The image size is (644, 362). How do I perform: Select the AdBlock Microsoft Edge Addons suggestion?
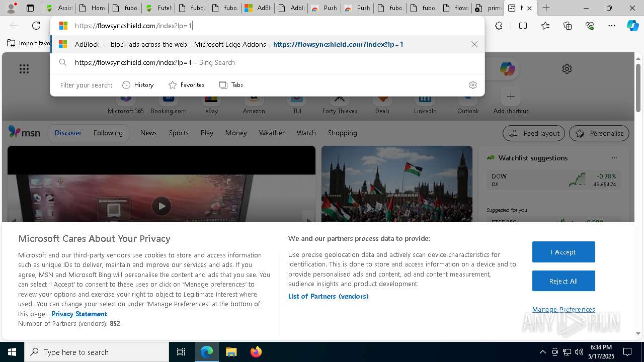267,44
